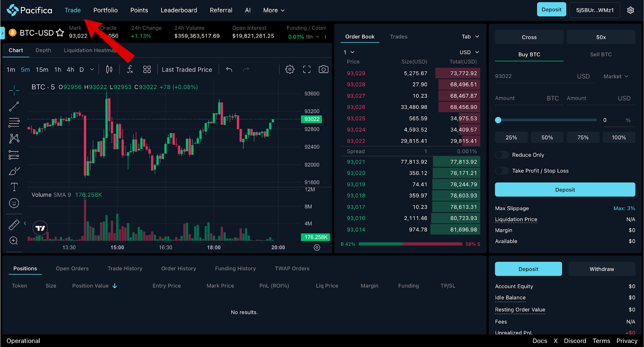Redo the chart action
Viewport: 644px width, 347px height.
246,70
